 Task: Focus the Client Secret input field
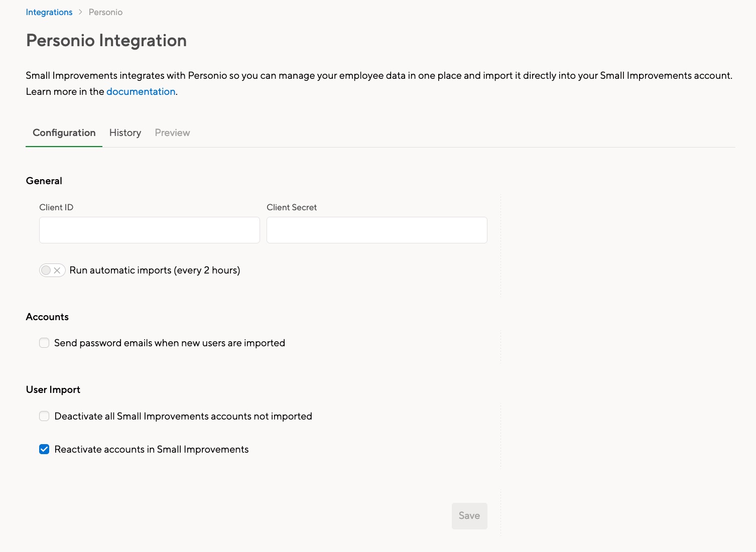point(376,230)
